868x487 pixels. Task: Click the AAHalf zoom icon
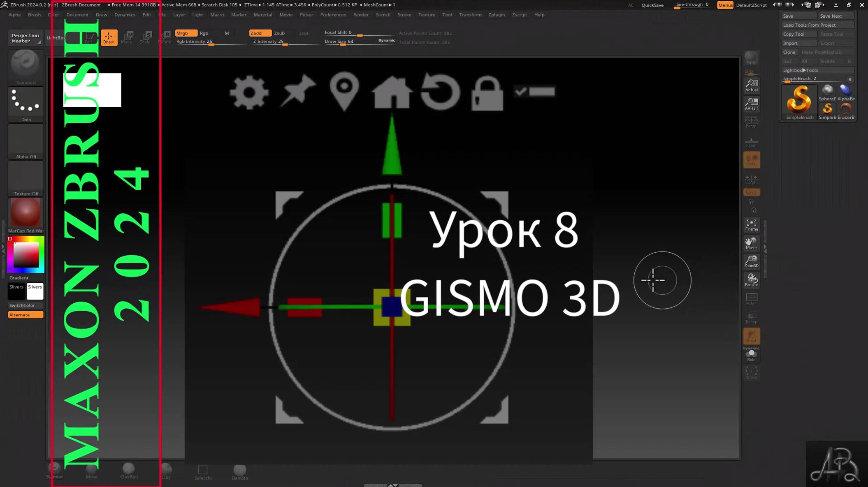pyautogui.click(x=751, y=104)
